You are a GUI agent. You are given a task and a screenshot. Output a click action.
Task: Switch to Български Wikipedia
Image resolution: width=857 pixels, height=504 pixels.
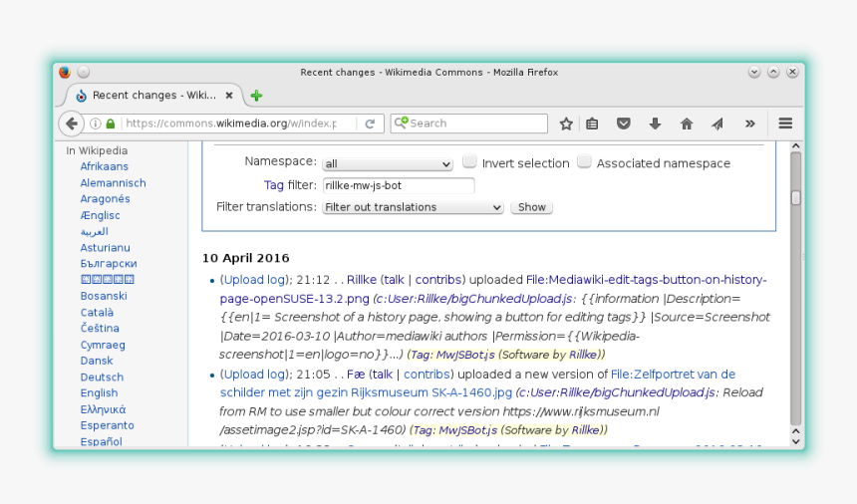[x=109, y=264]
